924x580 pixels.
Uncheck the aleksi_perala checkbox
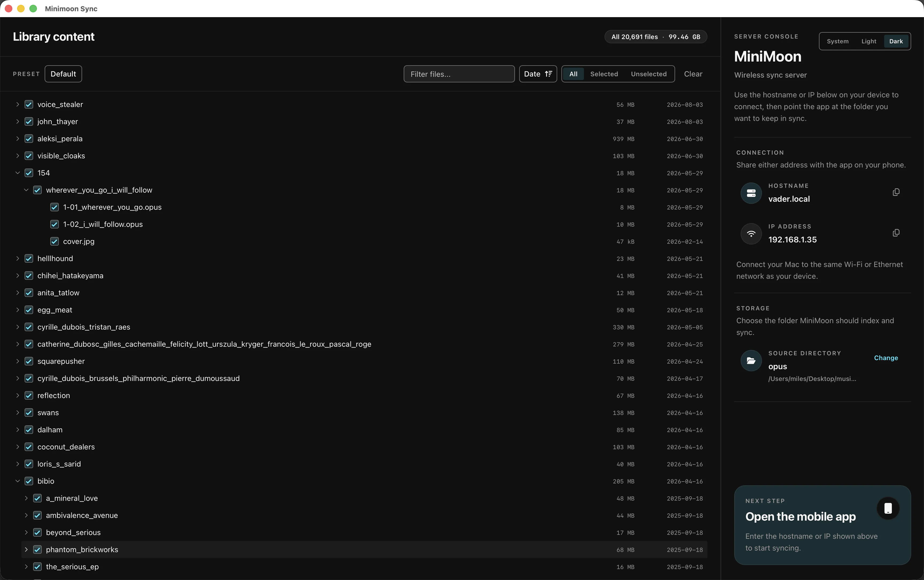pyautogui.click(x=29, y=139)
